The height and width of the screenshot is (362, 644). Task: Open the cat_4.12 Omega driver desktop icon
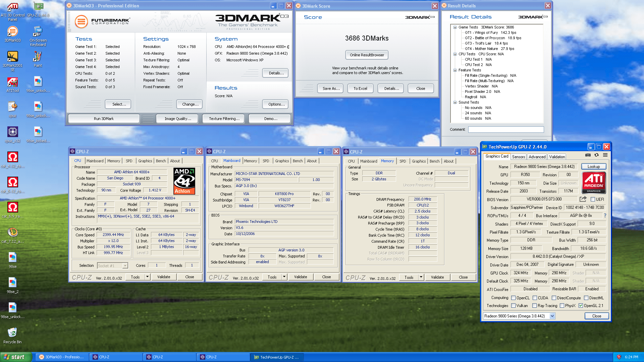pos(13,160)
